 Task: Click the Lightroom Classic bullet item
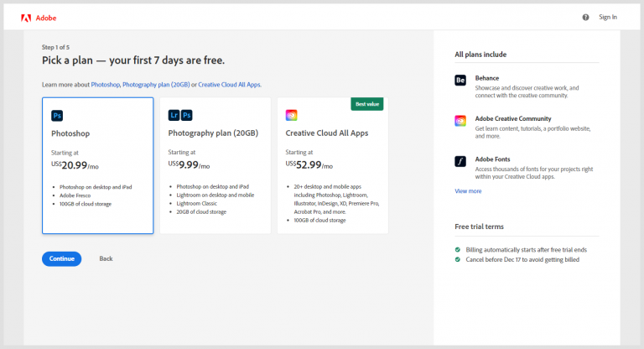[197, 204]
